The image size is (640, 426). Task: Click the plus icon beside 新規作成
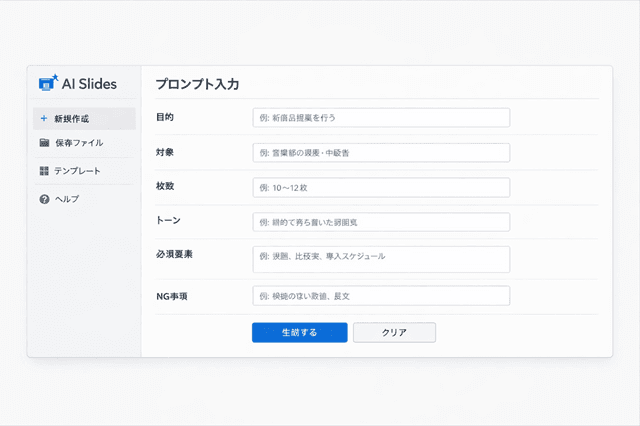(44, 118)
